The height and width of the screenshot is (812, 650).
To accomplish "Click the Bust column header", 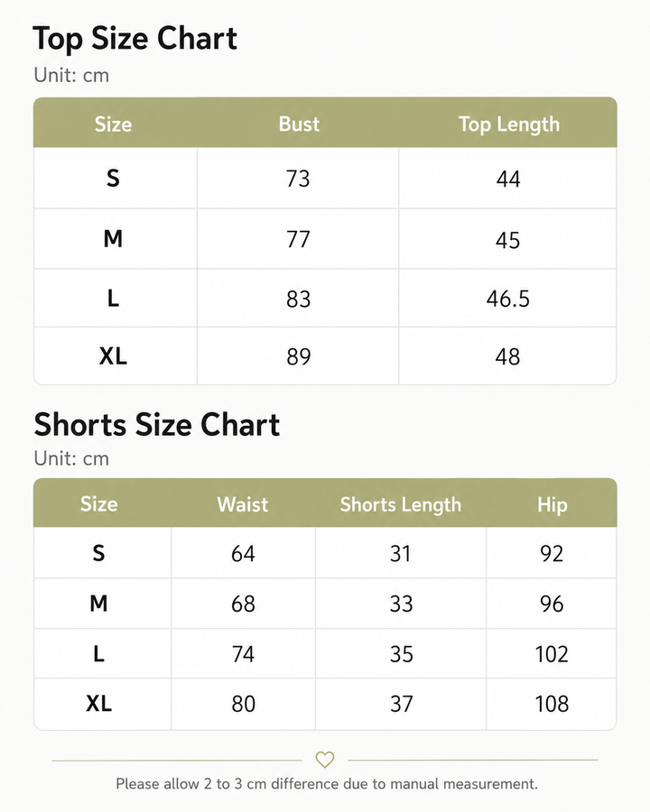I will click(x=299, y=125).
